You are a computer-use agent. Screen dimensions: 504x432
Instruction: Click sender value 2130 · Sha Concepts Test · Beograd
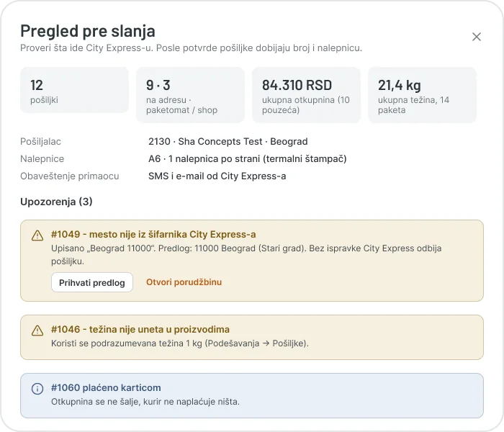[x=228, y=141]
